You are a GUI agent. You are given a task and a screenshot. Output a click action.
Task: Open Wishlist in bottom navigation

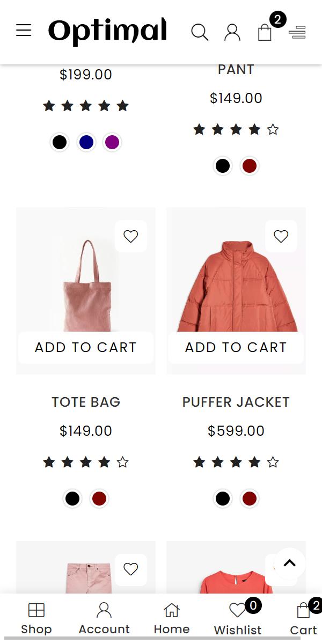pyautogui.click(x=238, y=619)
